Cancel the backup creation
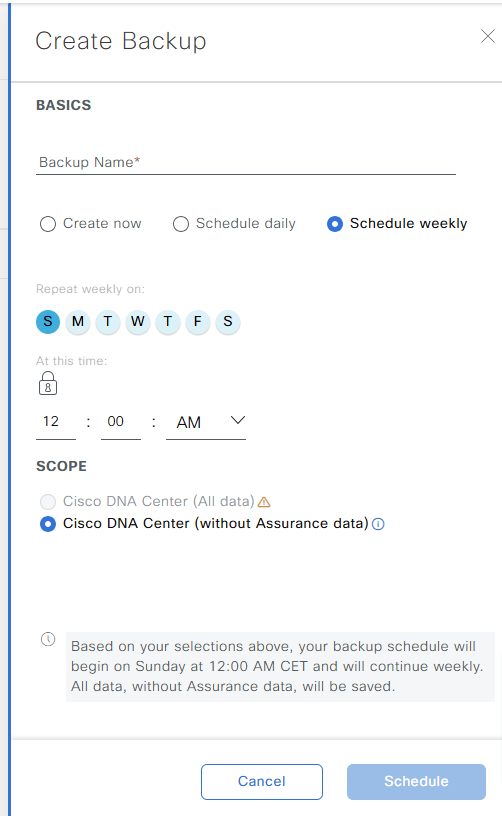The image size is (502, 816). [262, 782]
